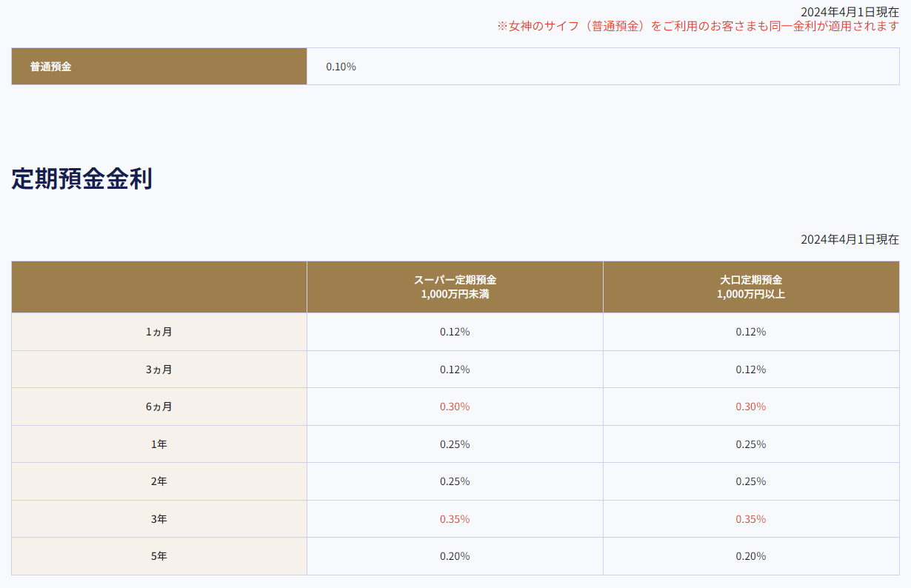Click スーパー定期 rate for 1ヵ月
Image resolution: width=911 pixels, height=588 pixels.
click(x=455, y=332)
